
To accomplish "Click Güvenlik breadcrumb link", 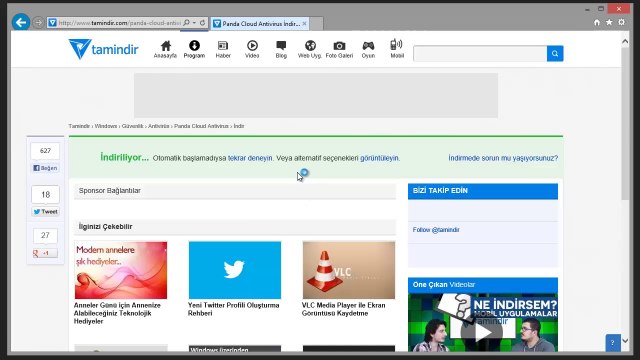I will (133, 126).
